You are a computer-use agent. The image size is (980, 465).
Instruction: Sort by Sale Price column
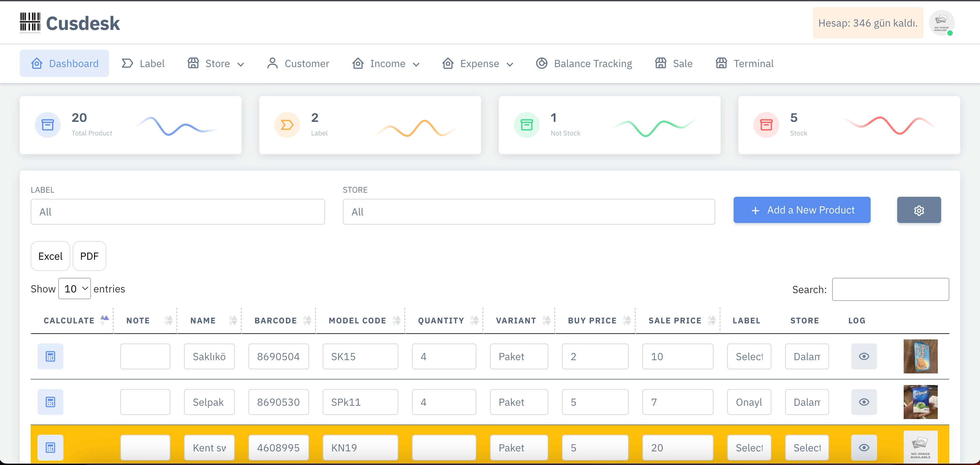pyautogui.click(x=678, y=320)
